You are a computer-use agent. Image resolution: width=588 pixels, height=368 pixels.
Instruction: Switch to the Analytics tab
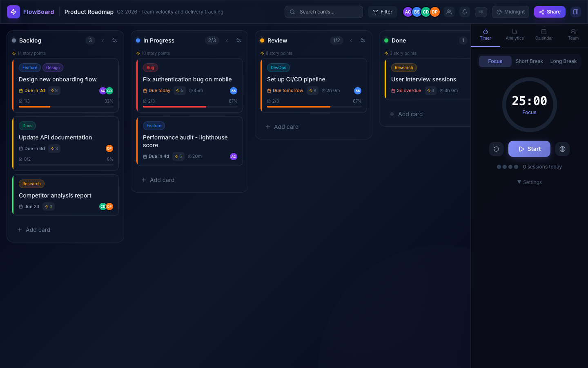(514, 35)
